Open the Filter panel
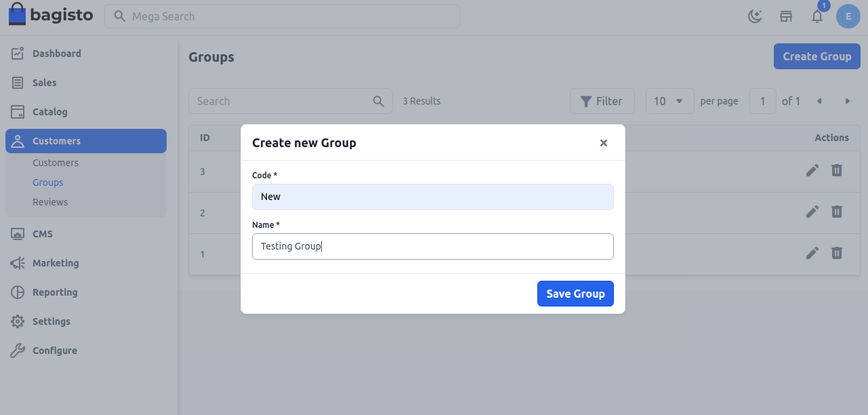Screen dimensions: 868x415 (x=602, y=100)
